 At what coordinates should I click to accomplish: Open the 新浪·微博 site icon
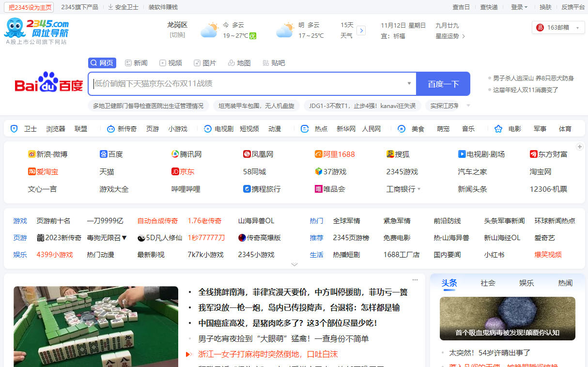click(x=31, y=154)
